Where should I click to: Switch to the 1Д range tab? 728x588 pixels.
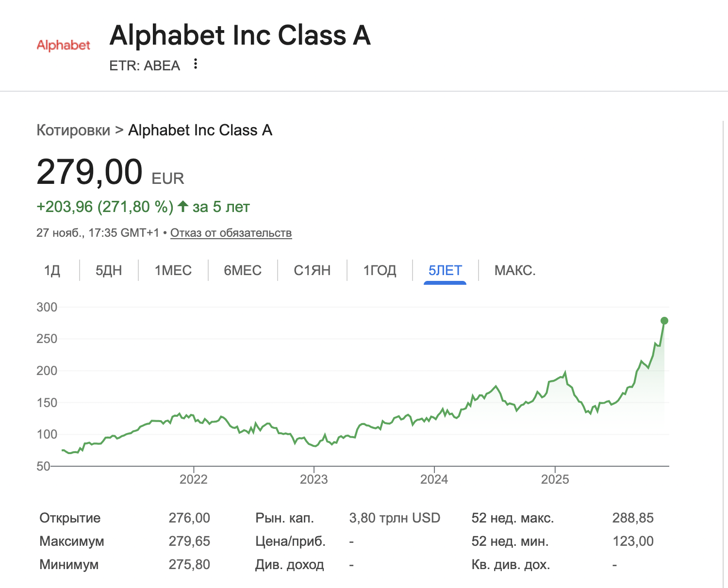pyautogui.click(x=52, y=270)
